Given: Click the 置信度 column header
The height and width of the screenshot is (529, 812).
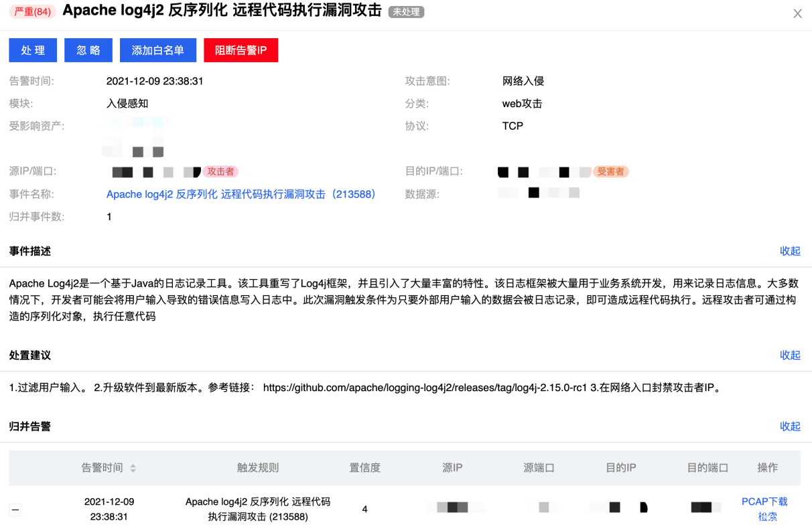Looking at the screenshot, I should pos(364,467).
